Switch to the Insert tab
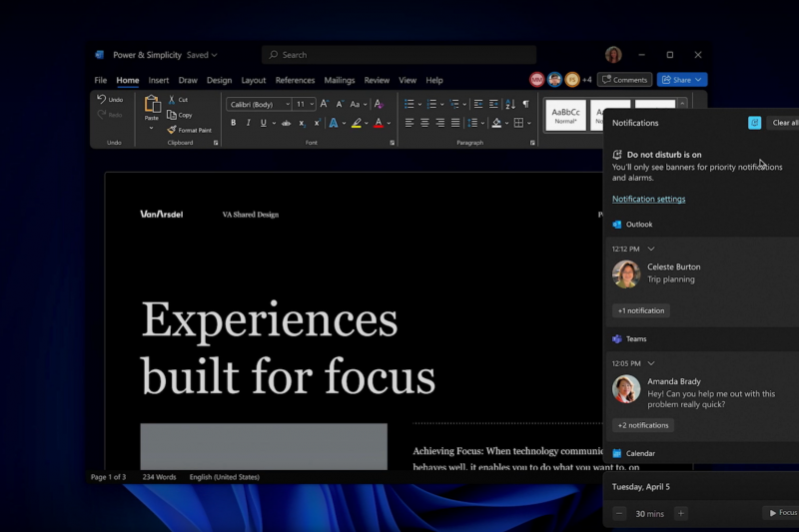 pyautogui.click(x=159, y=81)
